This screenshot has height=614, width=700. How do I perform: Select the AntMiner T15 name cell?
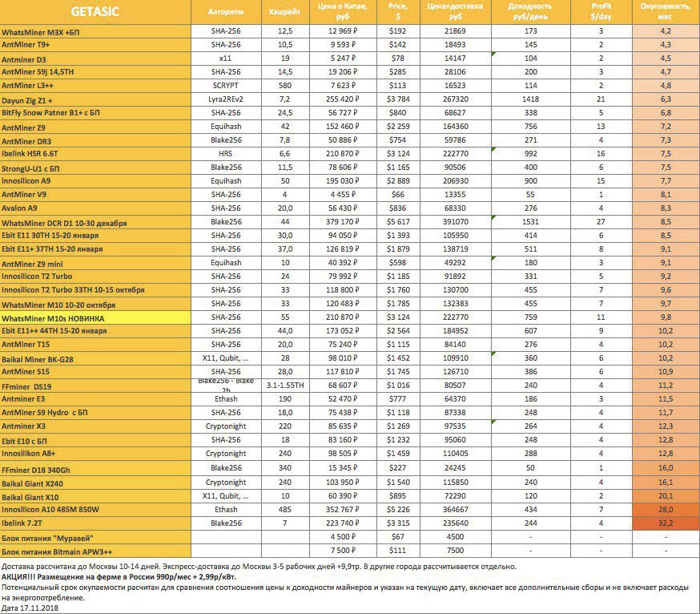tap(95, 345)
